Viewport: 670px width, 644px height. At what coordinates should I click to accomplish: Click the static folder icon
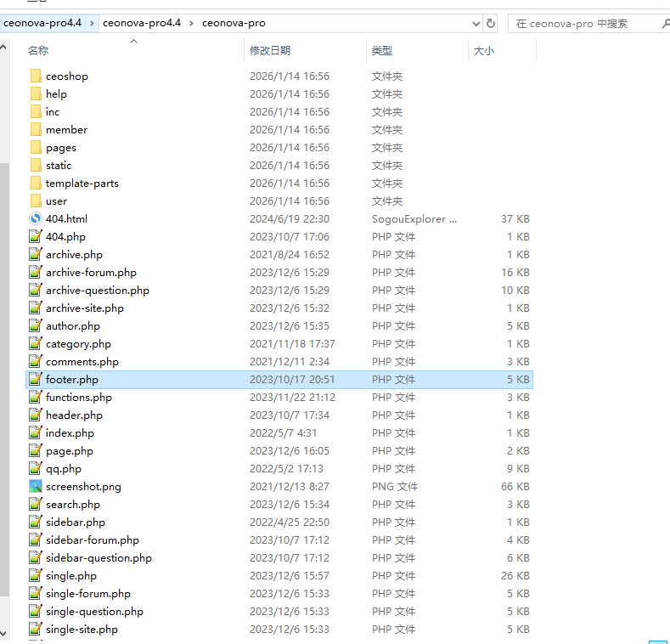click(36, 166)
